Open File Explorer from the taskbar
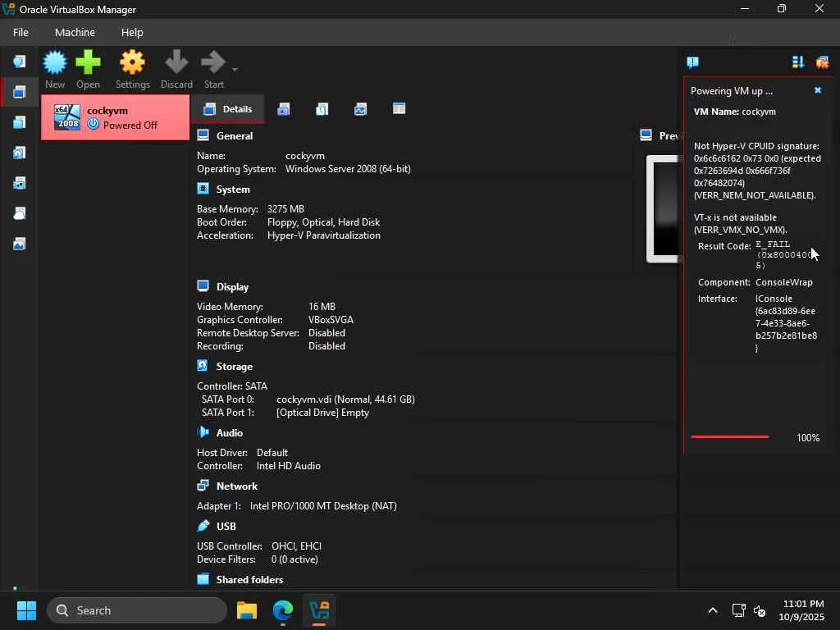The height and width of the screenshot is (630, 840). [247, 610]
